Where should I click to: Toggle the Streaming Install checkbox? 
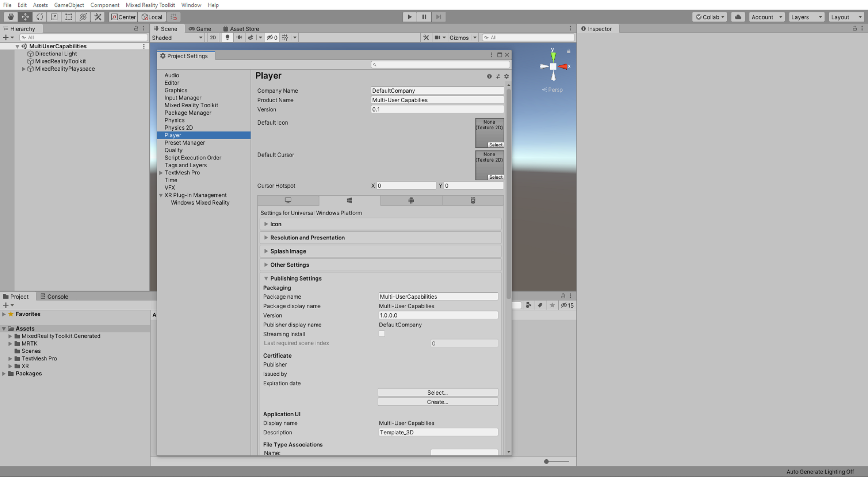tap(381, 334)
